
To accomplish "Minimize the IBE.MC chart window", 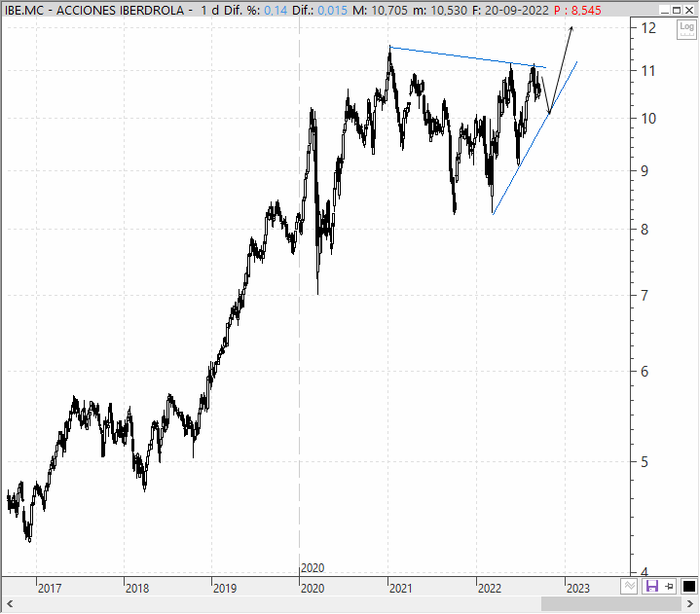I will 665,10.
